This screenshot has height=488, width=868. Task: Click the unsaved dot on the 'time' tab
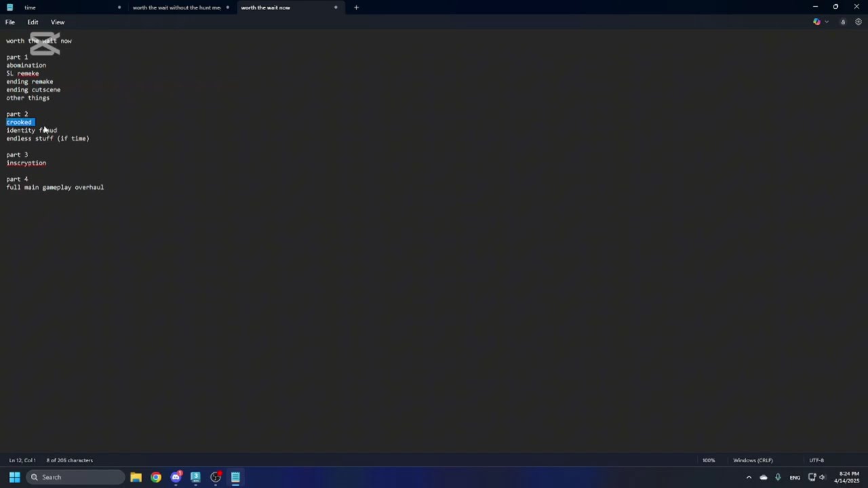[119, 7]
